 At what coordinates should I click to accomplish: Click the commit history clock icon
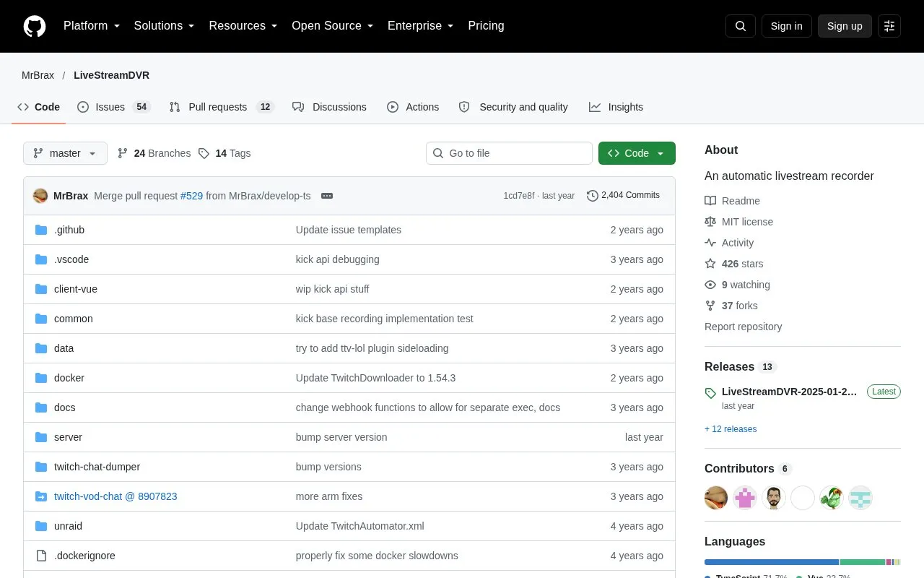(x=593, y=196)
